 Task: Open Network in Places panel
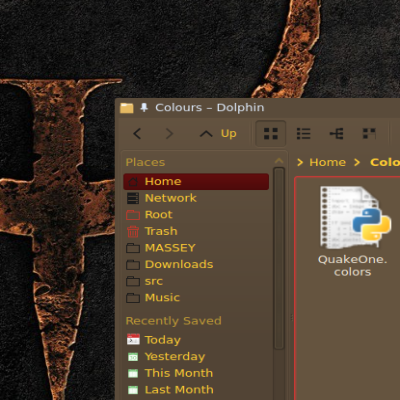pyautogui.click(x=196, y=198)
